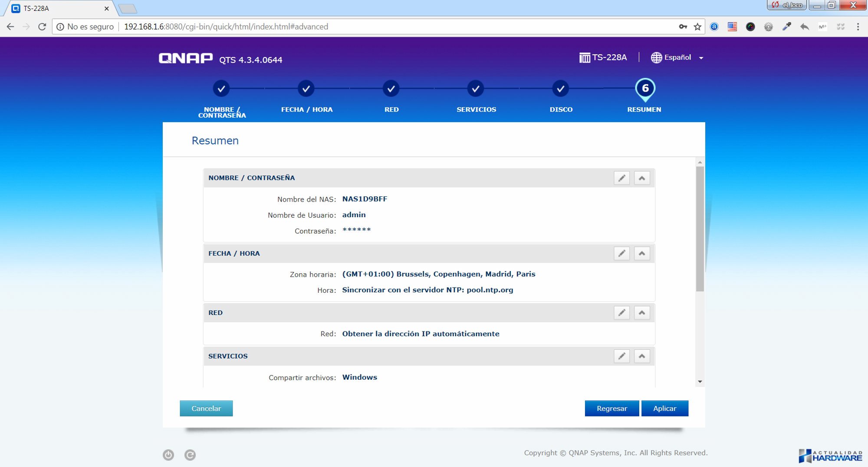Click the power icon in the footer
The height and width of the screenshot is (467, 868).
click(168, 455)
